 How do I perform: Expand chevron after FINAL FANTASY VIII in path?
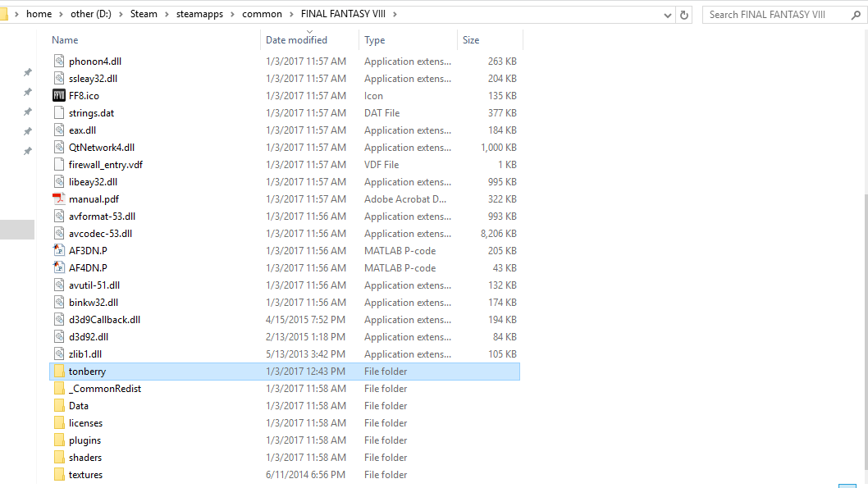395,14
